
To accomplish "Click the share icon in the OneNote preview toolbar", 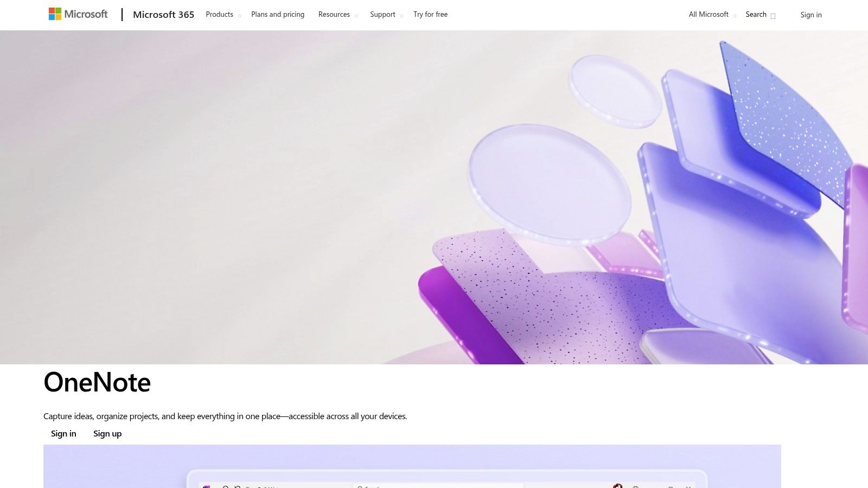I will [x=635, y=487].
